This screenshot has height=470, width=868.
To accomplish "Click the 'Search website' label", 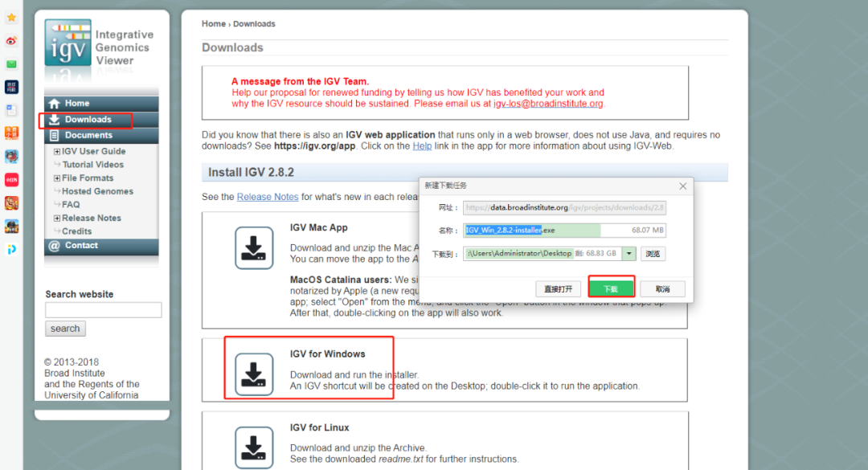I will [79, 295].
